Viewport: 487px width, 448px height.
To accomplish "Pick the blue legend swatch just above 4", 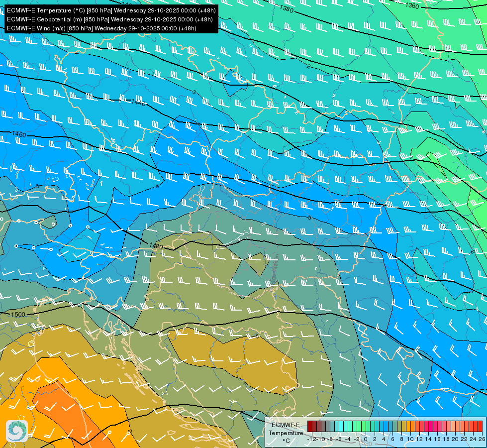I will coord(386,426).
